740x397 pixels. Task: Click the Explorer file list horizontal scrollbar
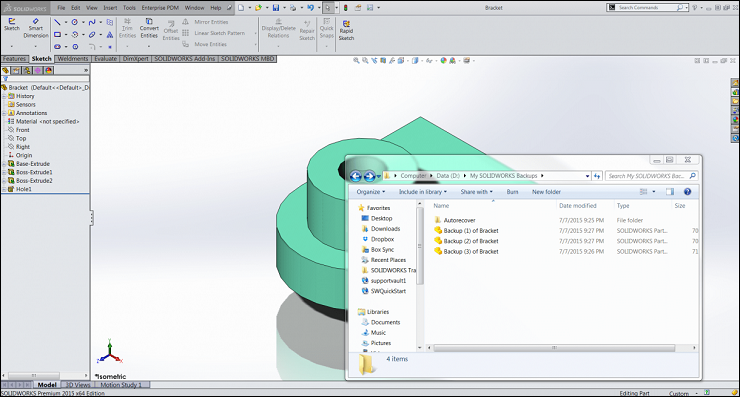click(554, 348)
